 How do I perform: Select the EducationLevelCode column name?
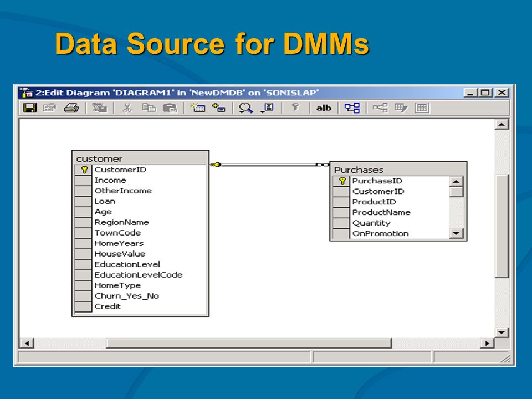(x=139, y=275)
